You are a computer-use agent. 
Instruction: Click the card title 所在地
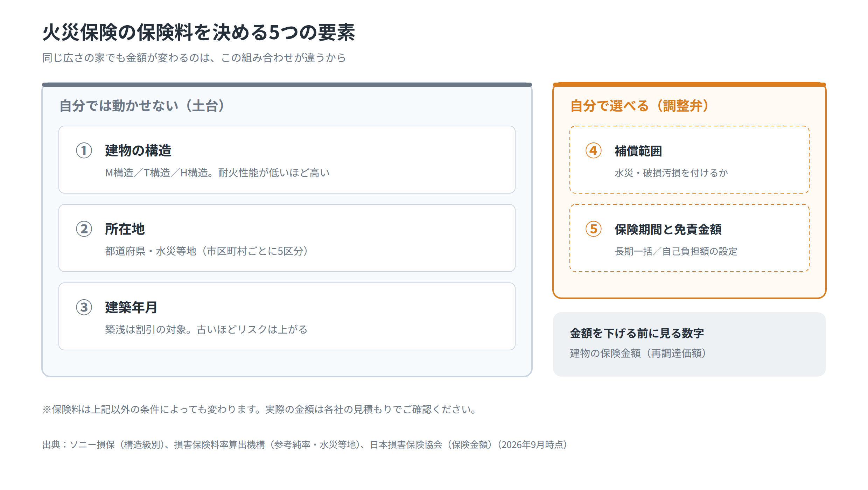pos(125,229)
